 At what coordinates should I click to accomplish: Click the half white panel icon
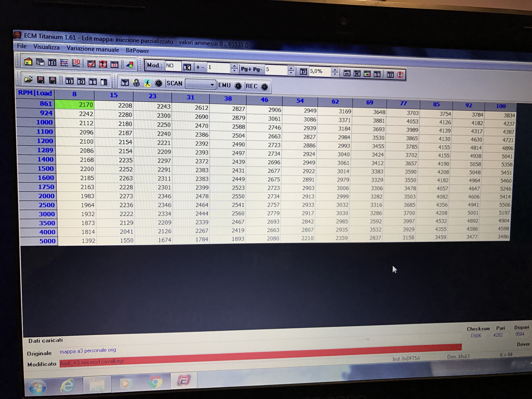104,82
